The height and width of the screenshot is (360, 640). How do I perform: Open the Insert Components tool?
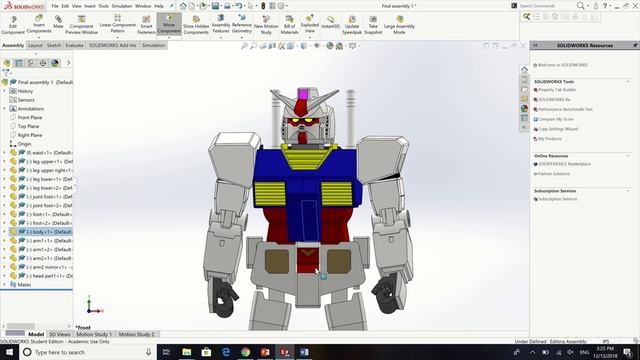39,24
